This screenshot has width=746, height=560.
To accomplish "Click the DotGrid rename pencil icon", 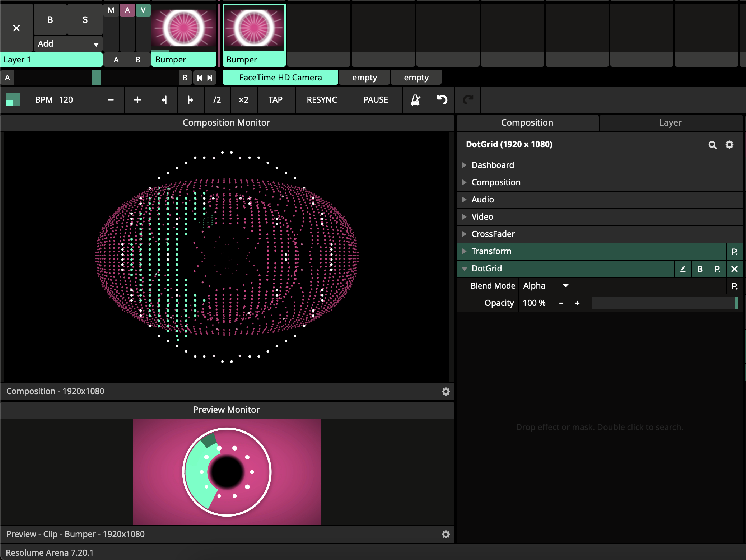I will click(x=683, y=269).
